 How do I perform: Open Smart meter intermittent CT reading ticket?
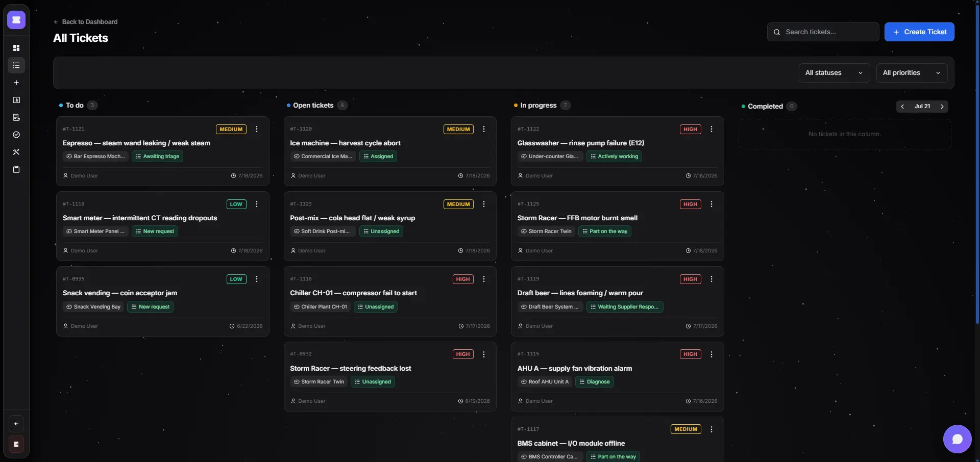pos(140,218)
